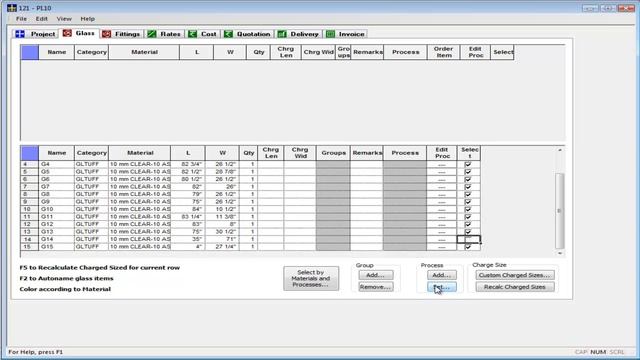This screenshot has height=360, width=640.
Task: Uncheck the Select checkbox for G6
Action: pyautogui.click(x=468, y=179)
